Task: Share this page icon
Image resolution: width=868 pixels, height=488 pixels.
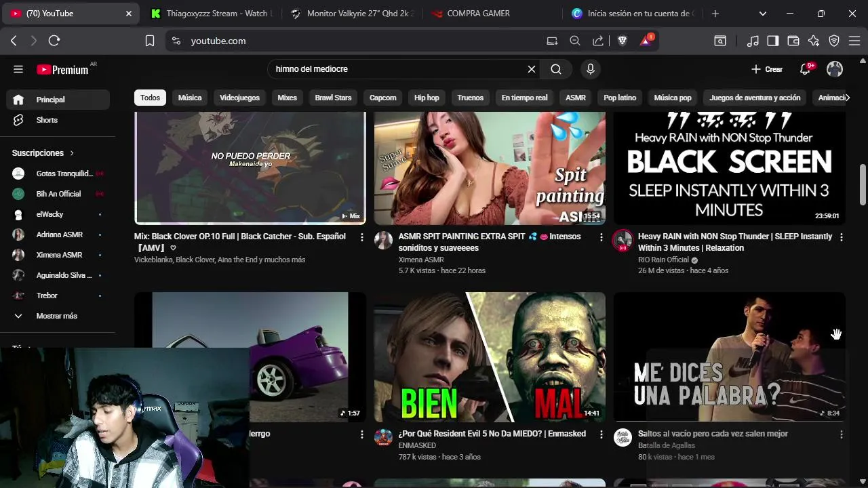Action: [x=598, y=41]
